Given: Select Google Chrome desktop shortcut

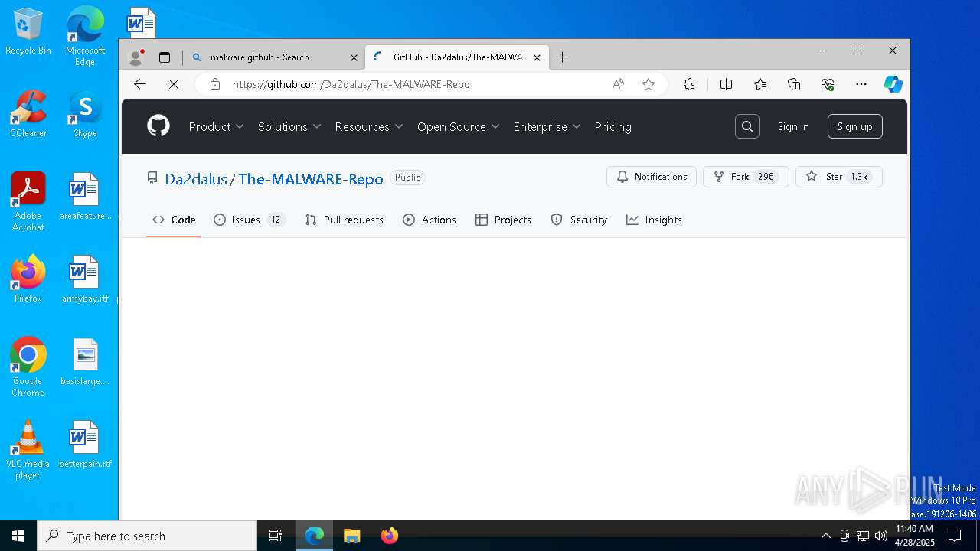Looking at the screenshot, I should tap(28, 367).
